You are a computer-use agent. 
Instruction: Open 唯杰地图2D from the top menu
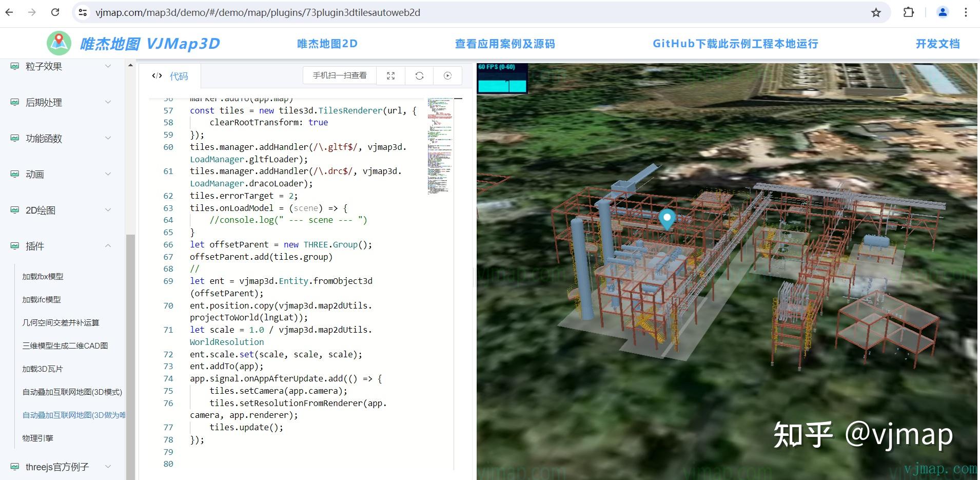[x=327, y=43]
